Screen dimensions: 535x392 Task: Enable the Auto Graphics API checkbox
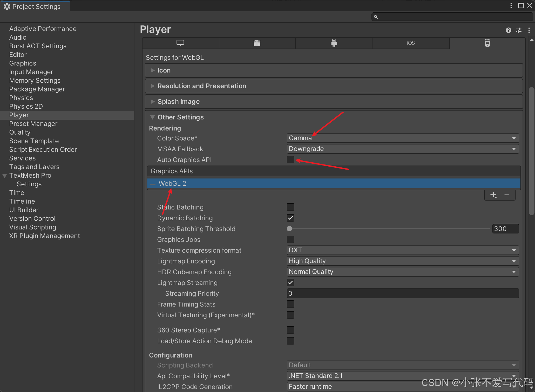click(290, 160)
